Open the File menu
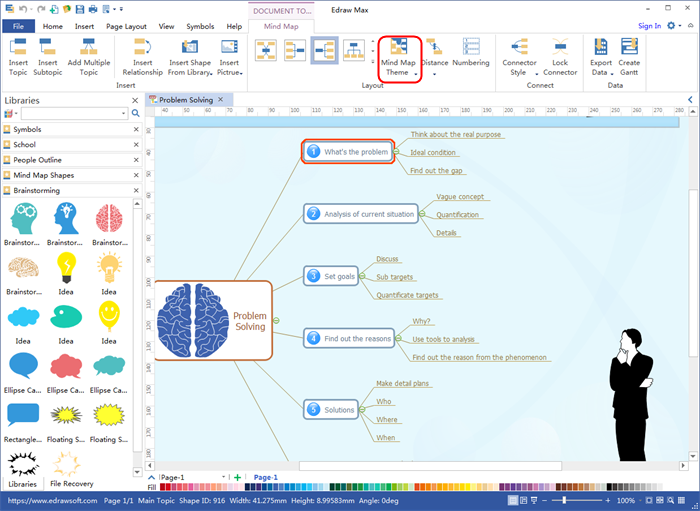Screen dimensions: 700x511 [x=18, y=26]
